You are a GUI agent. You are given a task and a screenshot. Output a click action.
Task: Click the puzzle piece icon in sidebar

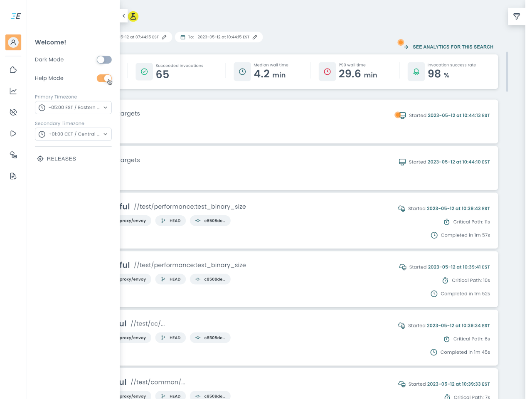(x=13, y=70)
